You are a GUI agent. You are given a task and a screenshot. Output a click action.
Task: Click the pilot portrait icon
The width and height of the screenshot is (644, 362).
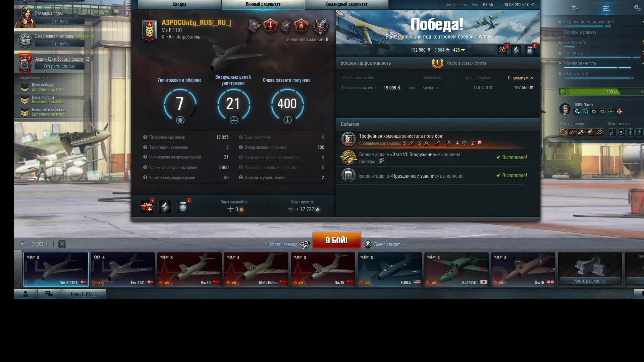pos(565,109)
